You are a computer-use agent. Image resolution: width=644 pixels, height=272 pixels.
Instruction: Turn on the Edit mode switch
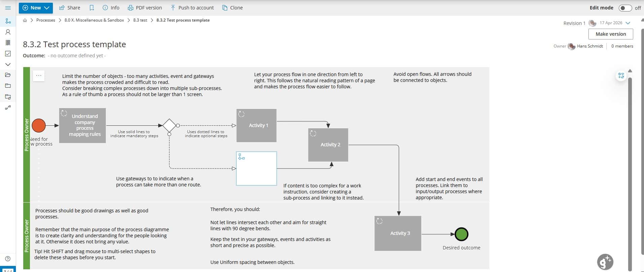click(625, 8)
